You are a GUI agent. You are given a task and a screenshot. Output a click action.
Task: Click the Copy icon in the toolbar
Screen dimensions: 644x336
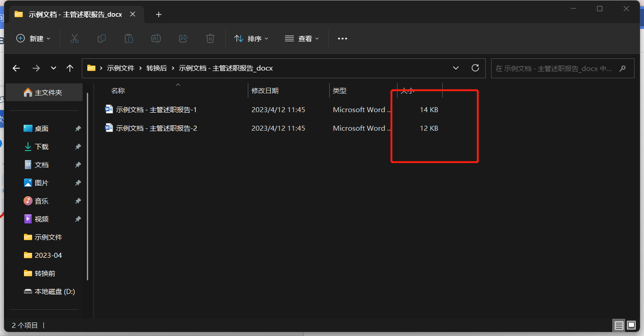tap(101, 38)
